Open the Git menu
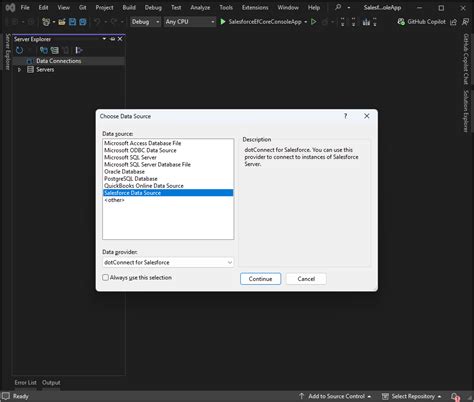 83,7
